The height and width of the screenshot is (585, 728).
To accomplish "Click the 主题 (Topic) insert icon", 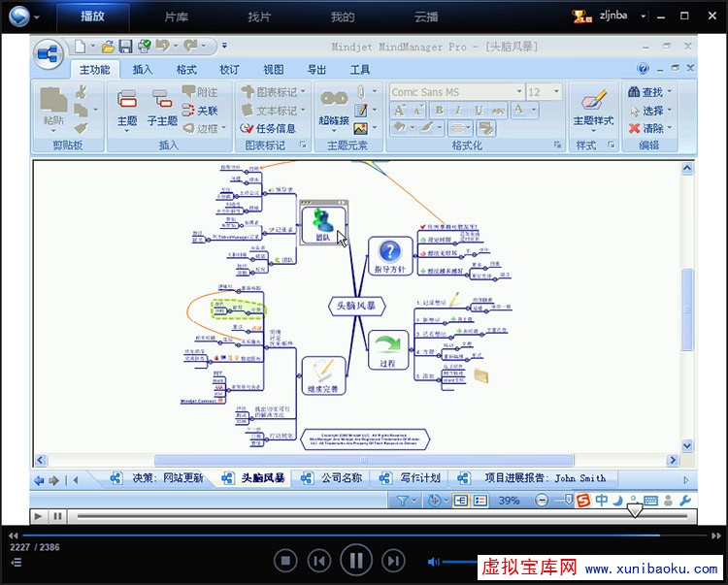I will [x=127, y=101].
